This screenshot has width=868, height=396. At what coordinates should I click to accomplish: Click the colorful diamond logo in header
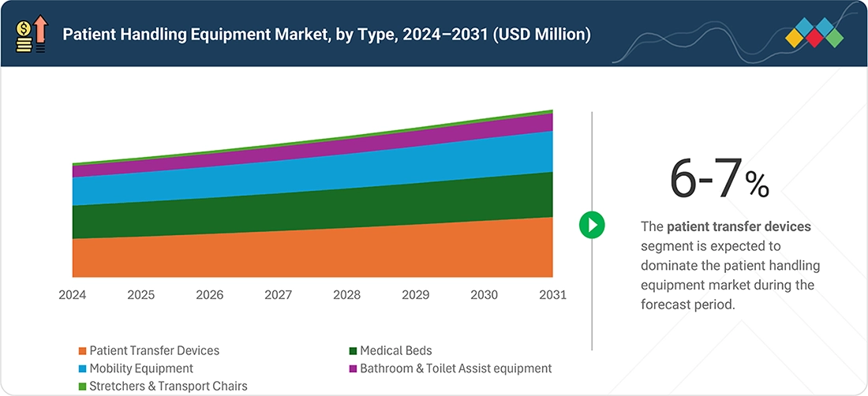814,32
